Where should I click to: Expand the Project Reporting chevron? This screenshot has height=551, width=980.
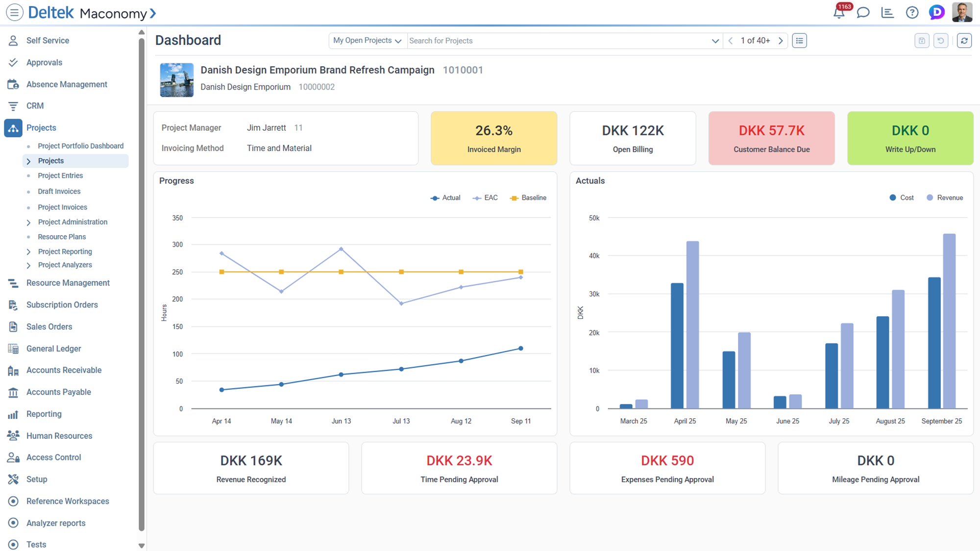(29, 251)
